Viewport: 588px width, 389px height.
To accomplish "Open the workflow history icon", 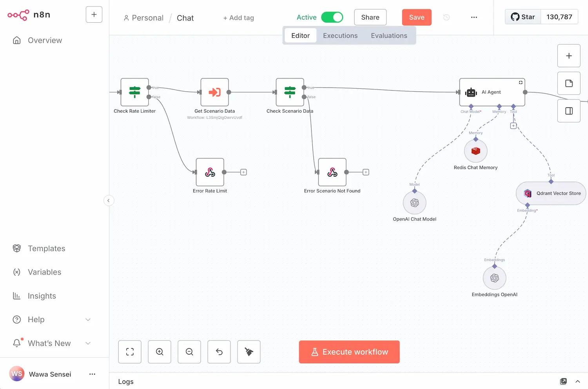I will coord(446,17).
